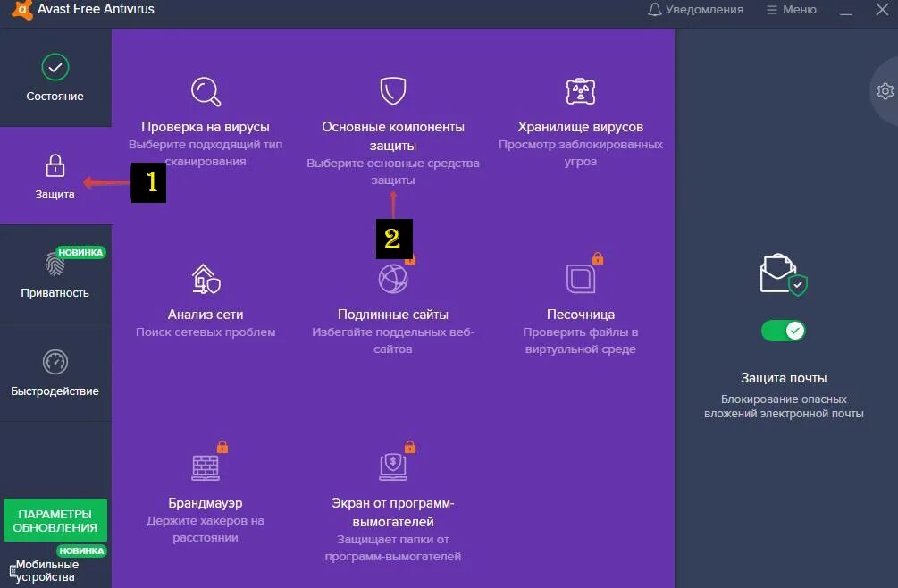This screenshot has width=898, height=588.
Task: Click text Держите хакеров на расстоянии
Action: [205, 529]
